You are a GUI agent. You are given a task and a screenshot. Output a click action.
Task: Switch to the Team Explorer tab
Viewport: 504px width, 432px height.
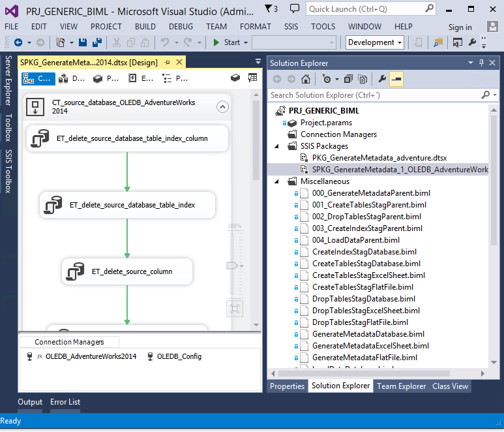[401, 386]
